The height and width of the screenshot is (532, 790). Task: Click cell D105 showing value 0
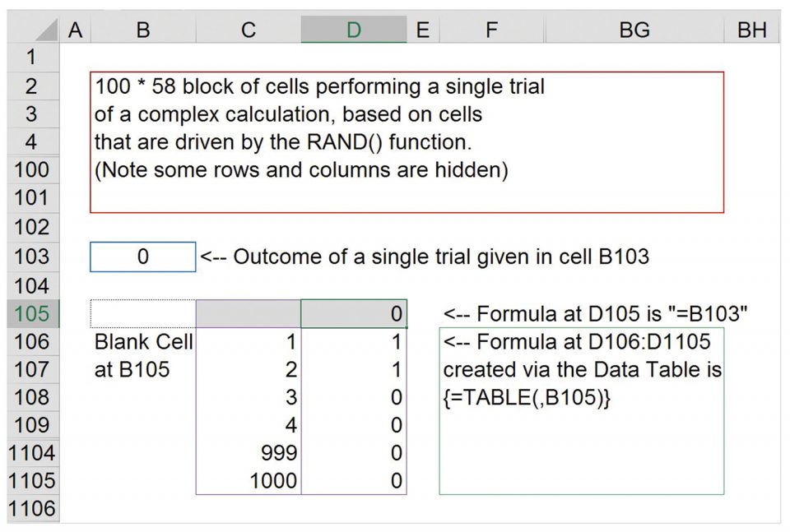354,313
